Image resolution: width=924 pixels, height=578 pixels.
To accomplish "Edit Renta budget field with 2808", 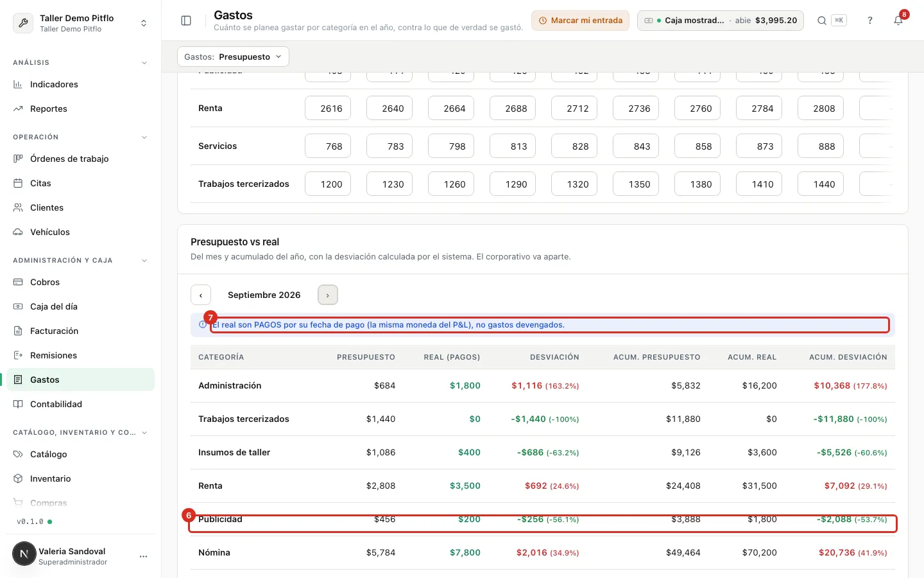I will [x=821, y=108].
